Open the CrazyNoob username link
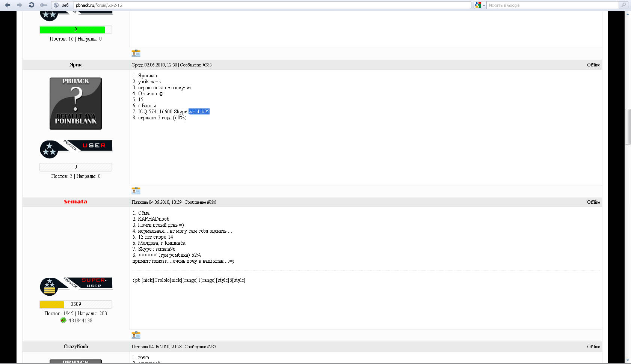The image size is (631, 364). tap(75, 346)
